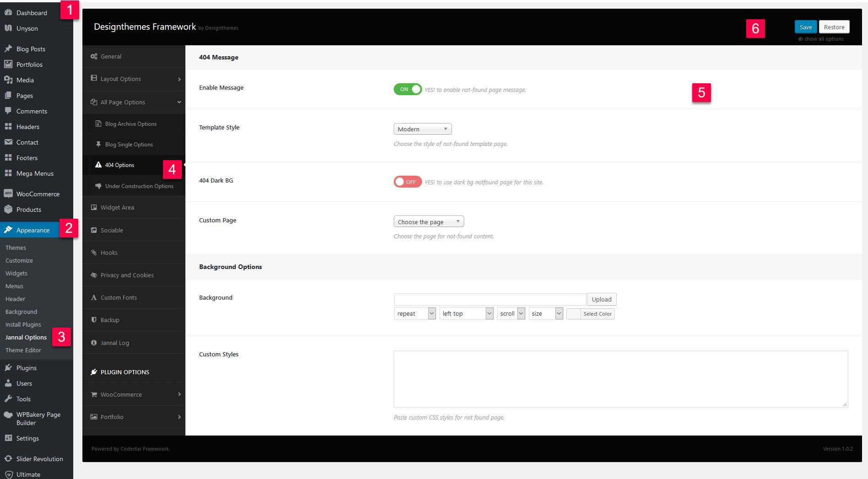Click the Restore button
Screen dimensions: 868x479
point(834,27)
